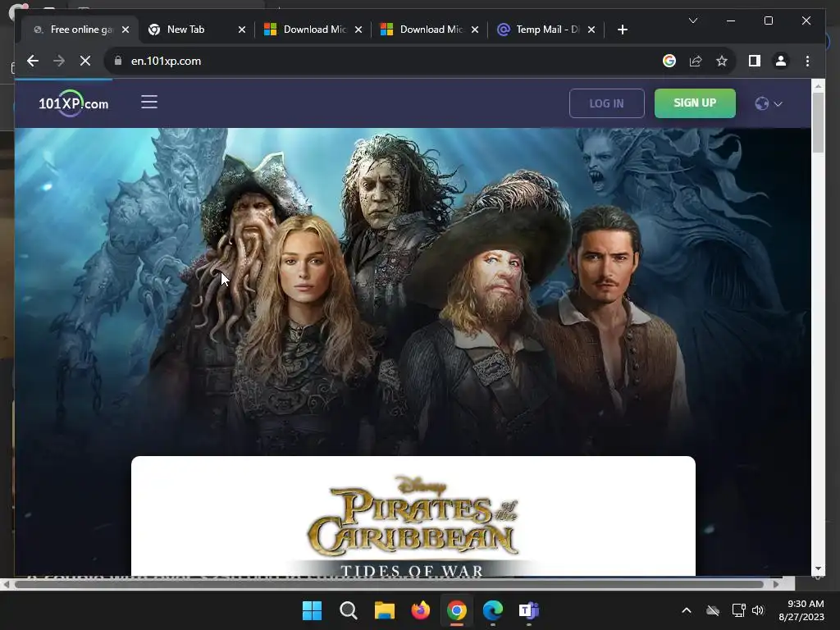Click the Chrome taskbar icon
The image size is (840, 630).
click(x=456, y=610)
